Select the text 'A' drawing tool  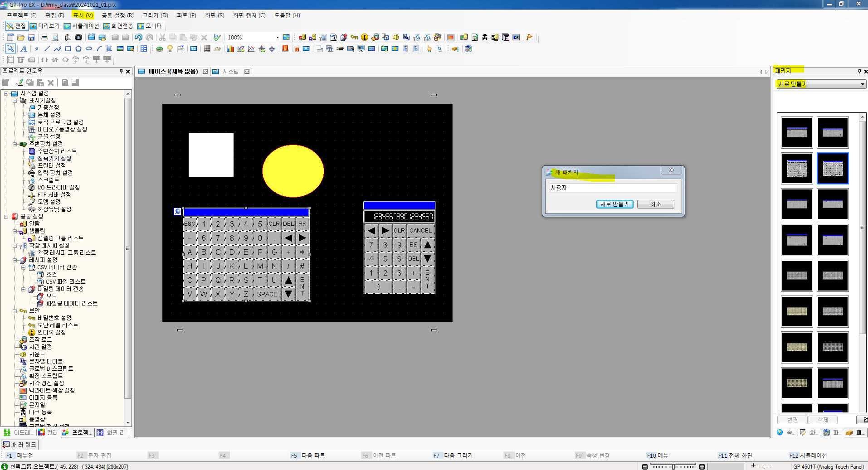point(24,48)
